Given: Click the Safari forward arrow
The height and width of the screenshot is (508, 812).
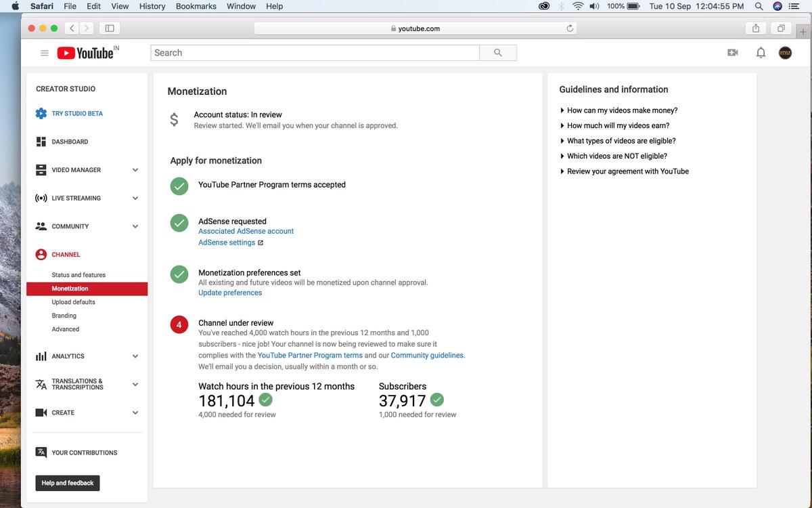Looking at the screenshot, I should coord(87,28).
